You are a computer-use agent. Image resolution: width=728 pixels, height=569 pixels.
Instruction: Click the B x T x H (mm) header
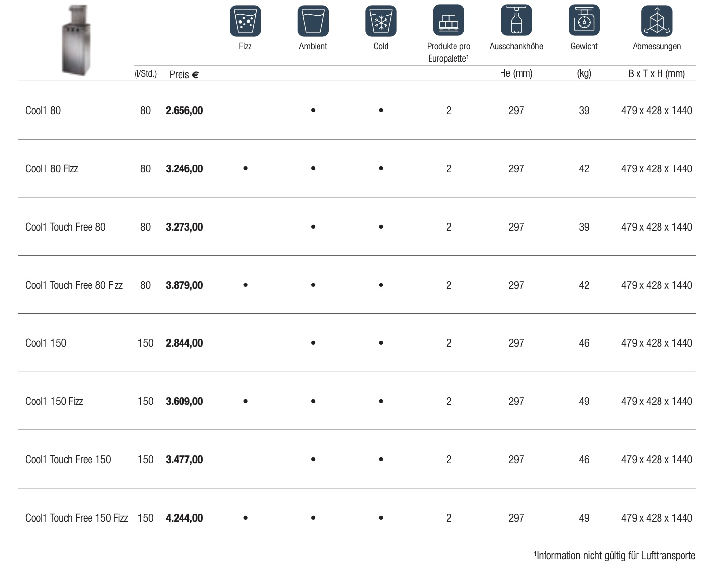click(656, 74)
